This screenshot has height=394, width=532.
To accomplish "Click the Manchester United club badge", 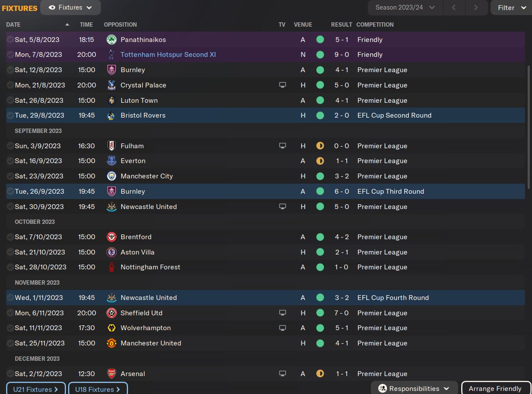I will pyautogui.click(x=111, y=343).
